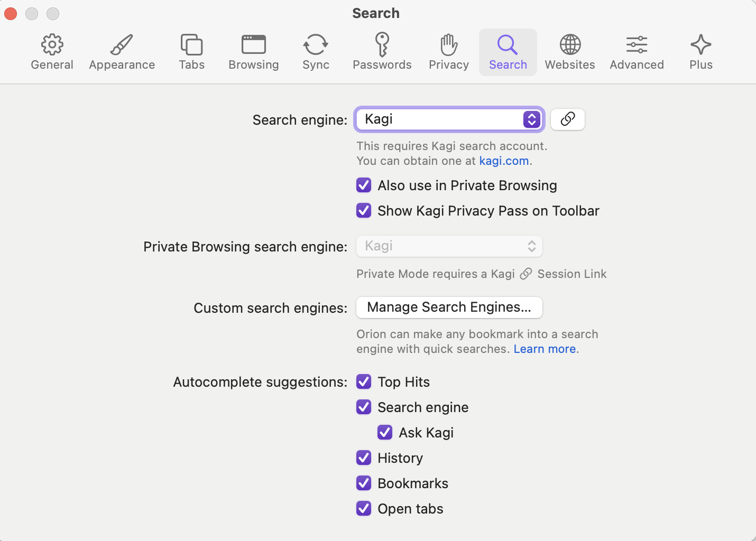Open the Advanced tab

(x=637, y=52)
